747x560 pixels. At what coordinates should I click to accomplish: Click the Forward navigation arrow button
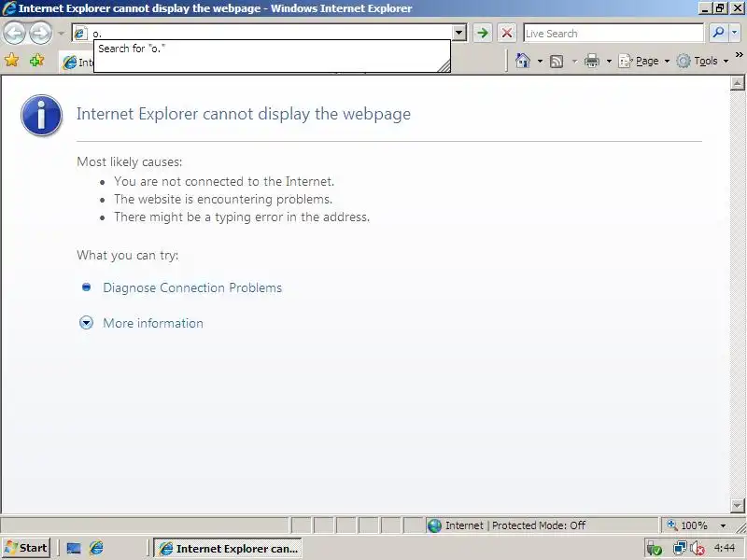point(40,34)
